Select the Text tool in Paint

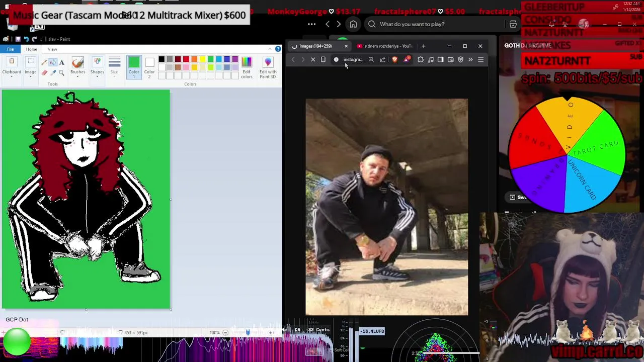point(61,62)
